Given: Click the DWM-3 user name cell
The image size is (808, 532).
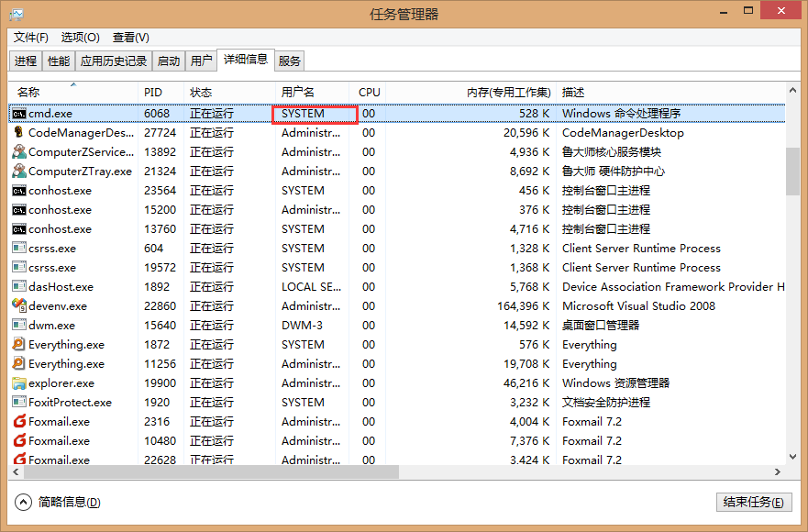Looking at the screenshot, I should tap(302, 326).
